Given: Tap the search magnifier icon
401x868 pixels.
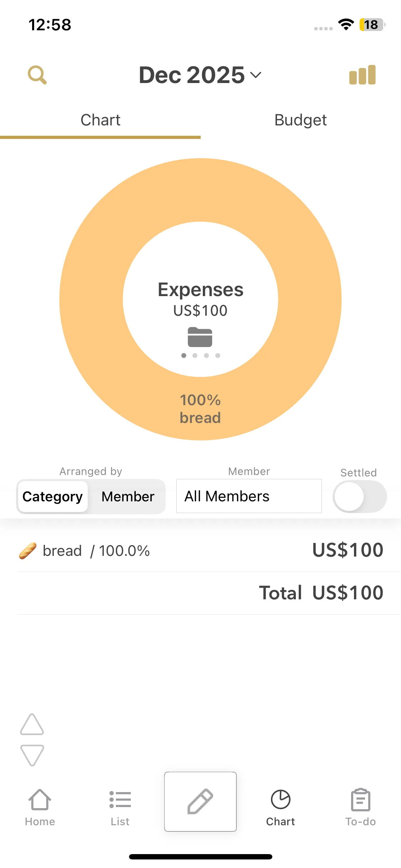Looking at the screenshot, I should click(x=37, y=75).
